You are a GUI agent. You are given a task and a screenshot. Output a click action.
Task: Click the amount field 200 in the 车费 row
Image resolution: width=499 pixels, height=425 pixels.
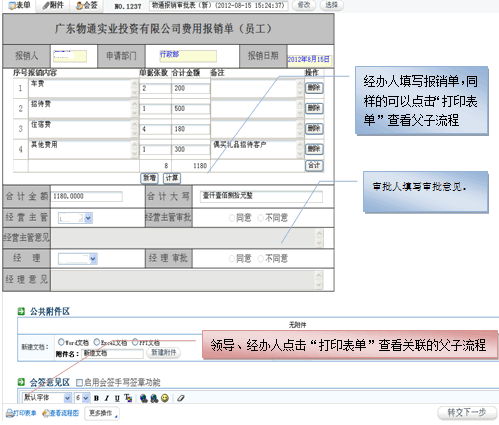coord(191,88)
